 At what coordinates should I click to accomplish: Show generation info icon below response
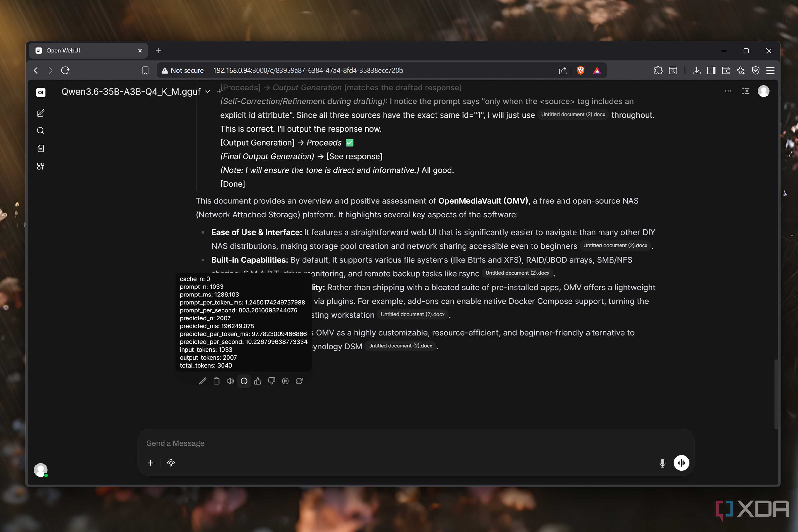click(x=244, y=381)
